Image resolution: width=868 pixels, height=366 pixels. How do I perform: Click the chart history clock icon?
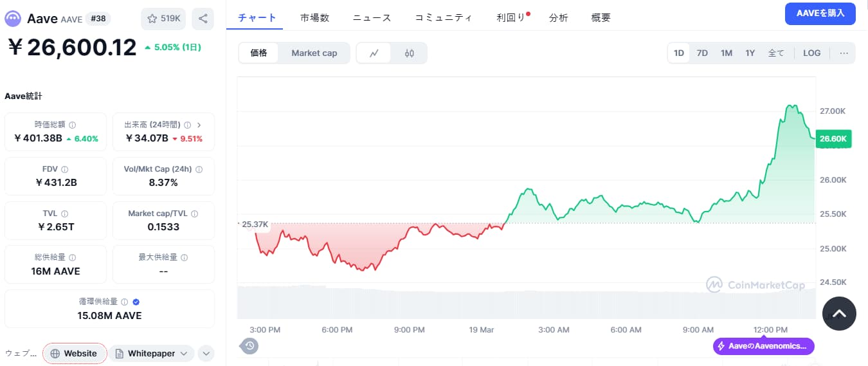(249, 346)
